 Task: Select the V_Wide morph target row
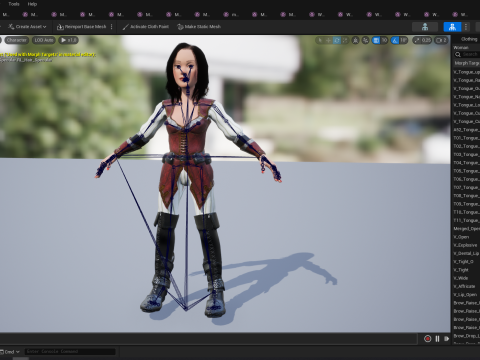[466, 278]
